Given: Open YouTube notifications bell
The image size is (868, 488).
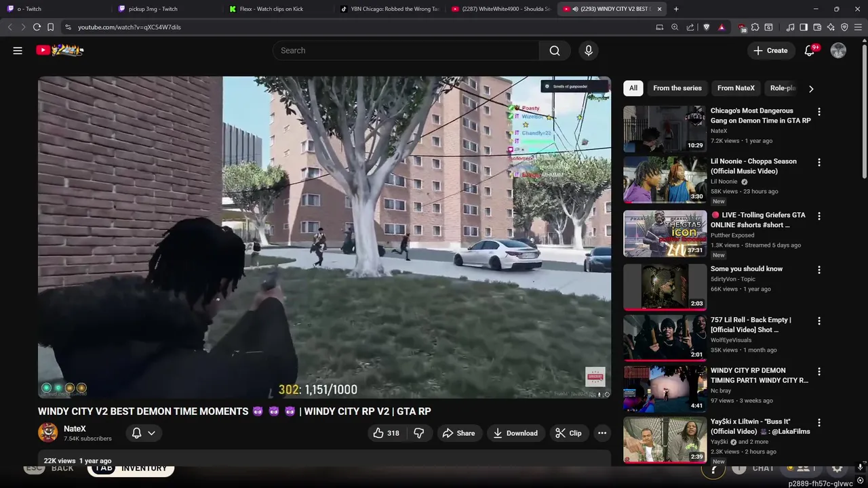Looking at the screenshot, I should (810, 51).
